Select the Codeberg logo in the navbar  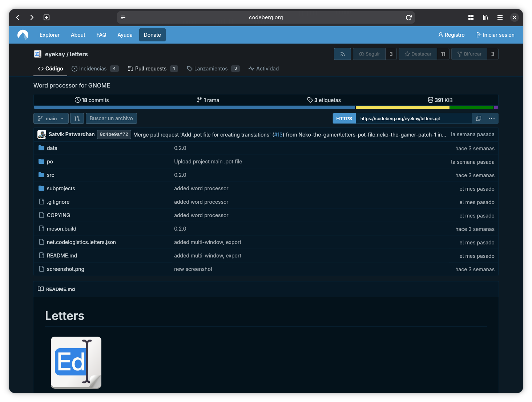coord(23,34)
